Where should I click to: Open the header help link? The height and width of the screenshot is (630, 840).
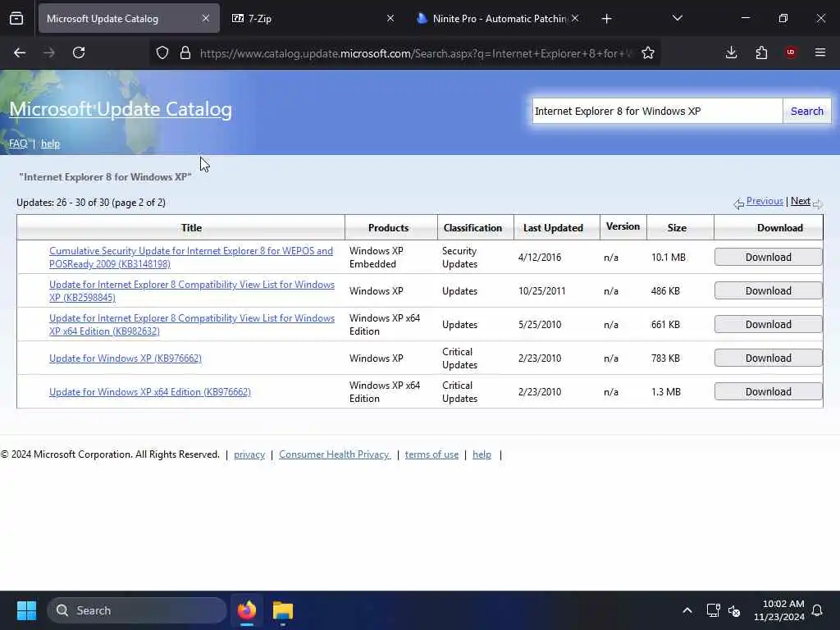point(50,144)
